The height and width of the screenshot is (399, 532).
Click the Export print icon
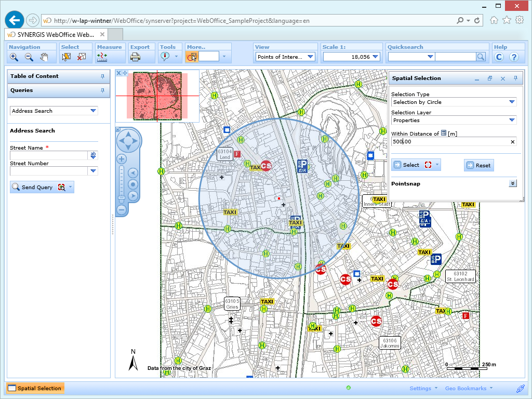[135, 57]
